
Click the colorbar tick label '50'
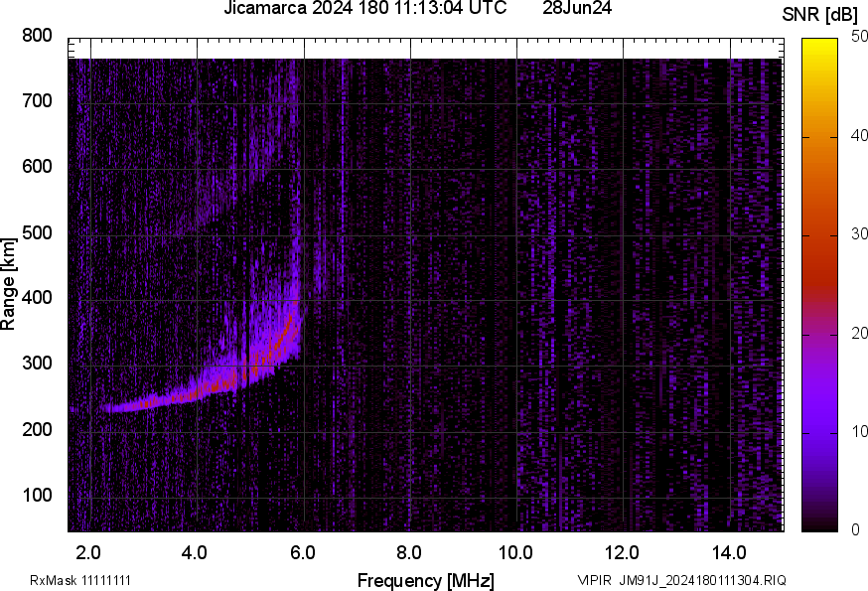(859, 37)
